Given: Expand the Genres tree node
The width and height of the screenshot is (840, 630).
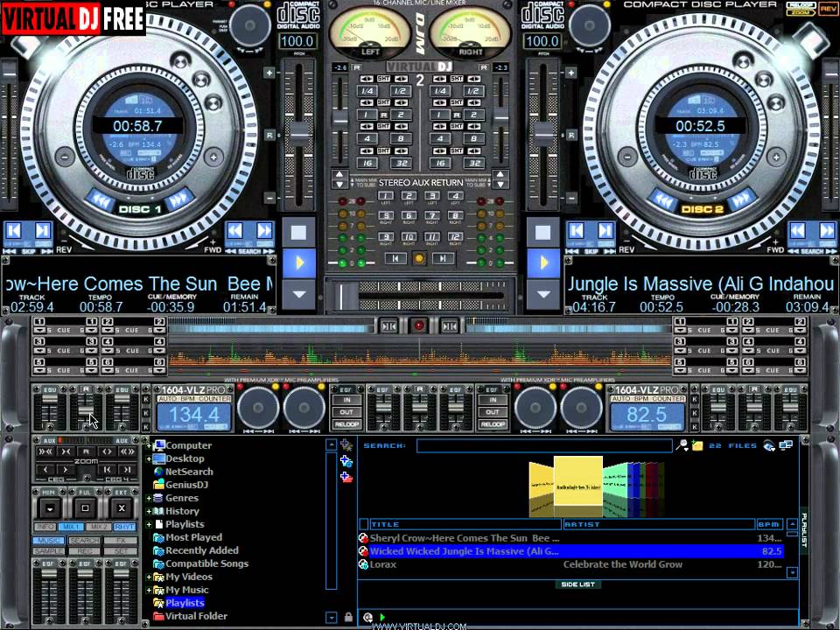Looking at the screenshot, I should tap(149, 498).
